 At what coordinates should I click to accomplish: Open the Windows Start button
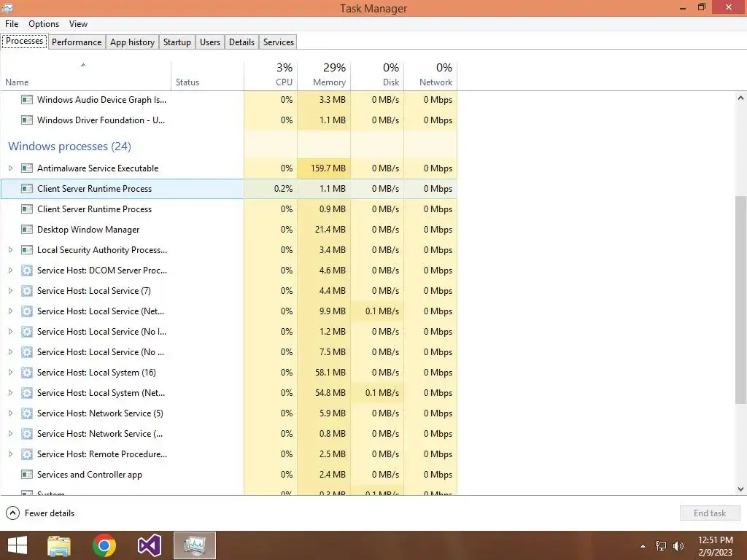click(x=18, y=545)
